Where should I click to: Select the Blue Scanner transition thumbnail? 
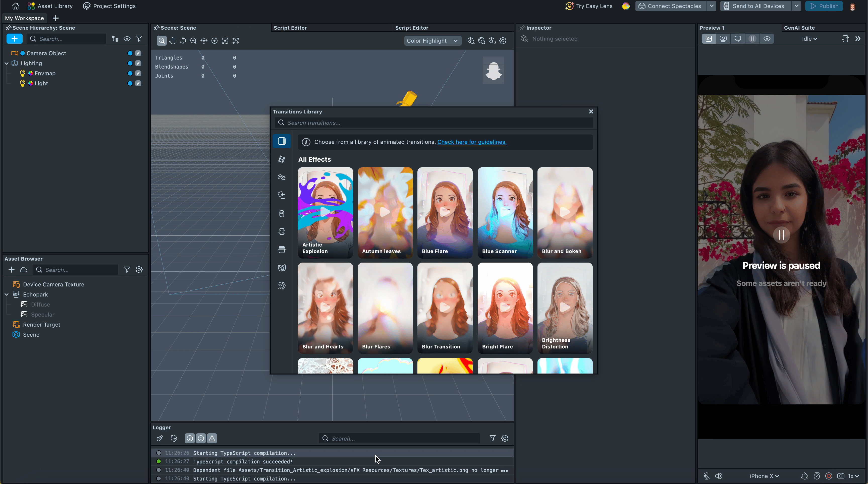click(505, 213)
